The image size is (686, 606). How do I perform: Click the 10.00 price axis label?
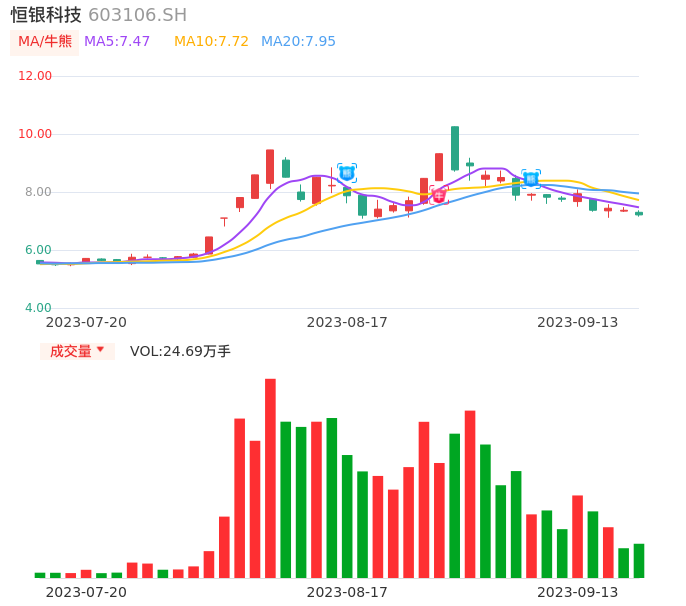point(35,134)
